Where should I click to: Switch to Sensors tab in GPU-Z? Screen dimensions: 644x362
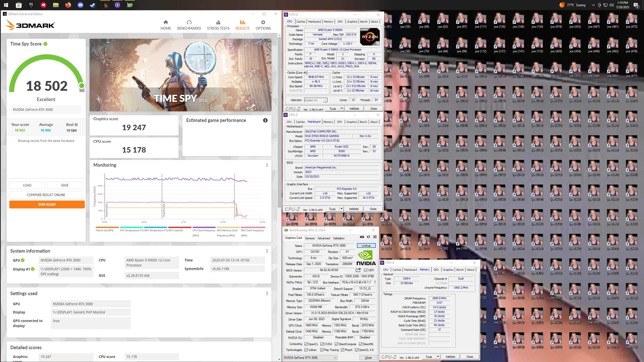pos(310,238)
